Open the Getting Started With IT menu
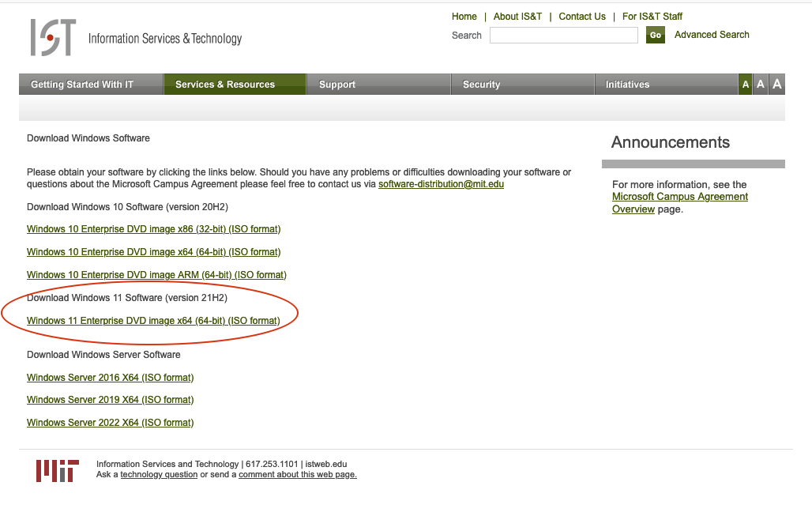Screen dimensions: 812x516 coord(91,85)
